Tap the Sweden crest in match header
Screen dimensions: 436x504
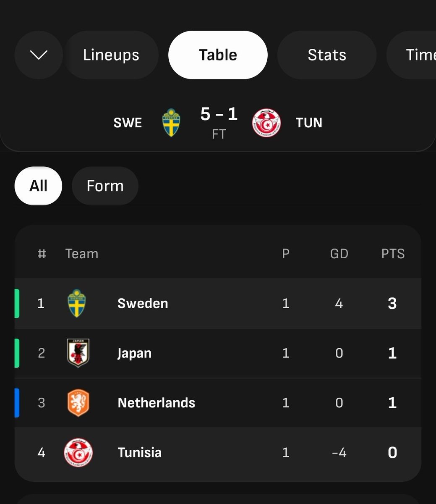click(171, 123)
